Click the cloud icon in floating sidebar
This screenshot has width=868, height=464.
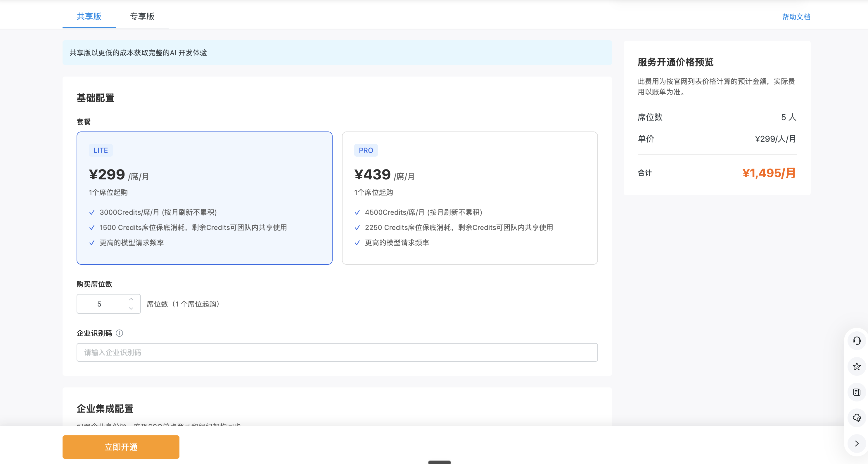coord(857,418)
